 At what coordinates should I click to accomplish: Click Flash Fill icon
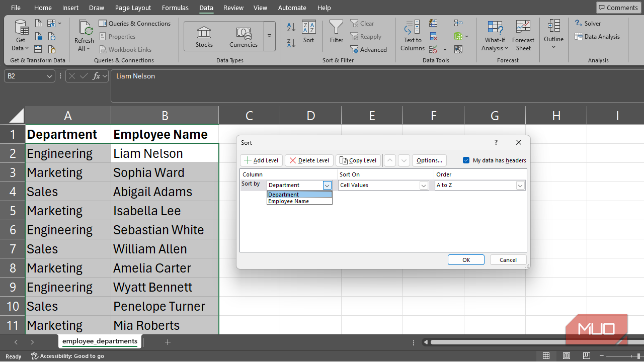433,24
